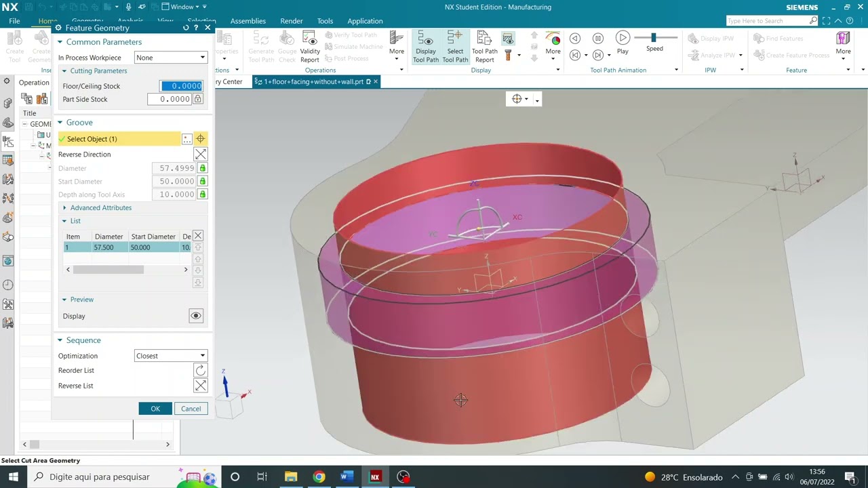Screen dimensions: 868x488
Task: Open Chrome from taskbar
Action: [319, 476]
